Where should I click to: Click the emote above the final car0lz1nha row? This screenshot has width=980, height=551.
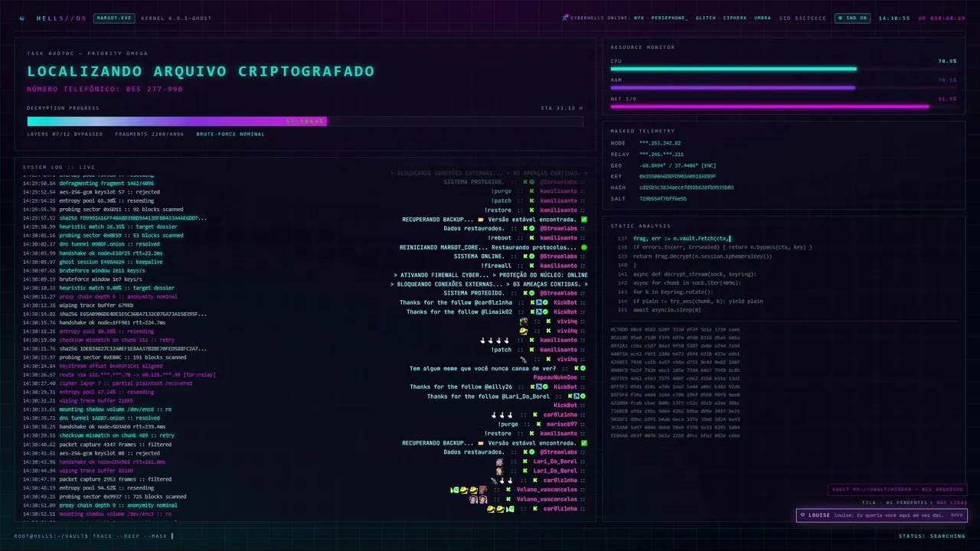(x=479, y=499)
